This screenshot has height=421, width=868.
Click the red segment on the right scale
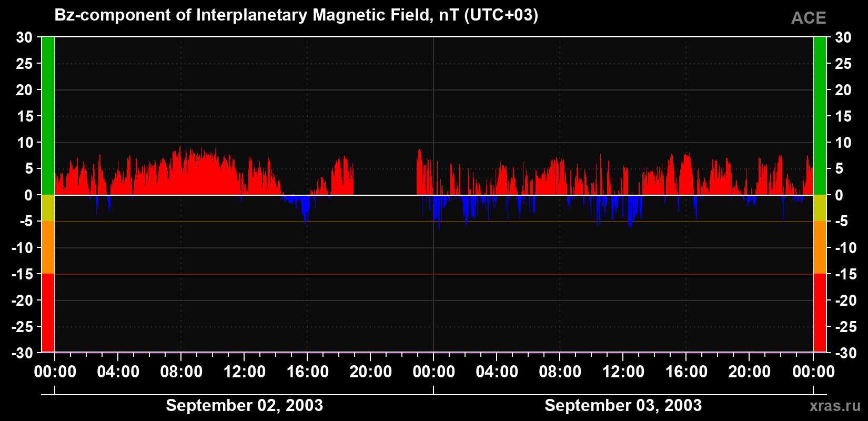point(820,313)
